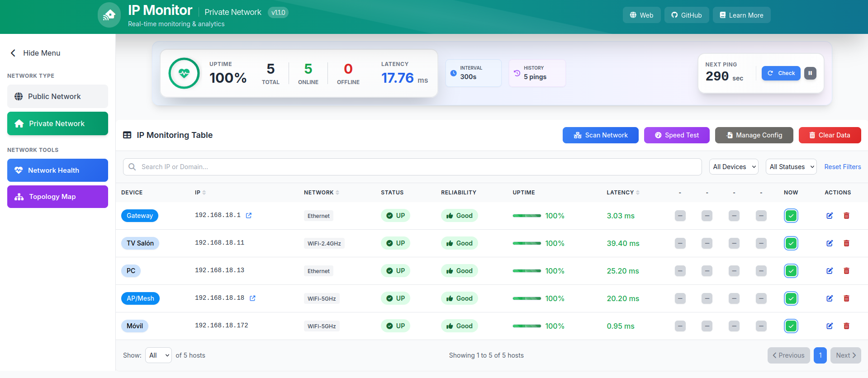The width and height of the screenshot is (868, 378).
Task: Open external link icon next to 192.168.18.18
Action: (x=252, y=298)
